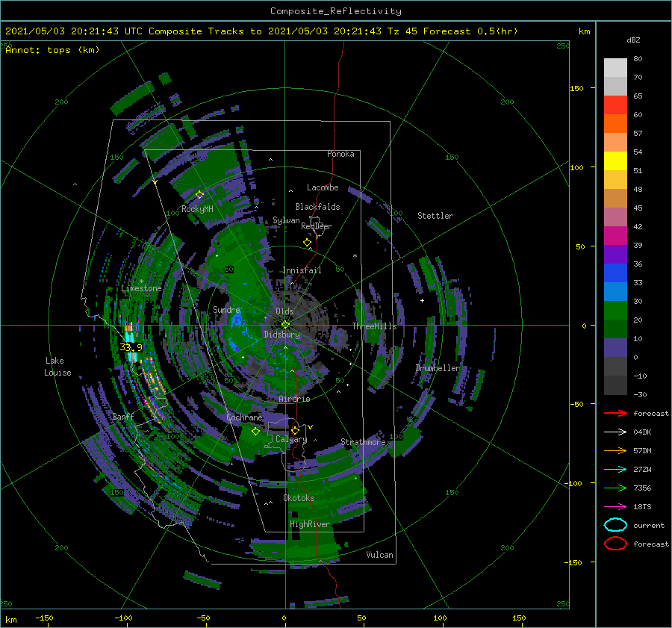Click the cyan current ellipse legend icon
This screenshot has height=628, width=672.
click(x=615, y=525)
